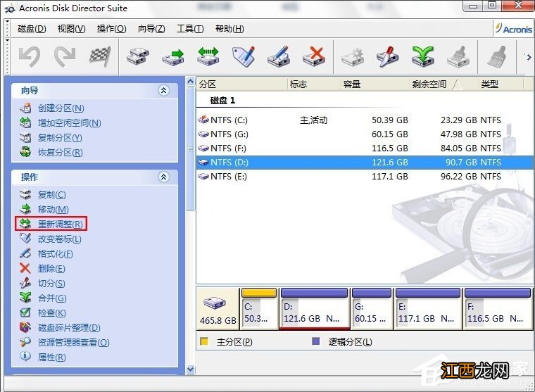Click the checkered flag commit icon
535x392 pixels.
pos(100,56)
